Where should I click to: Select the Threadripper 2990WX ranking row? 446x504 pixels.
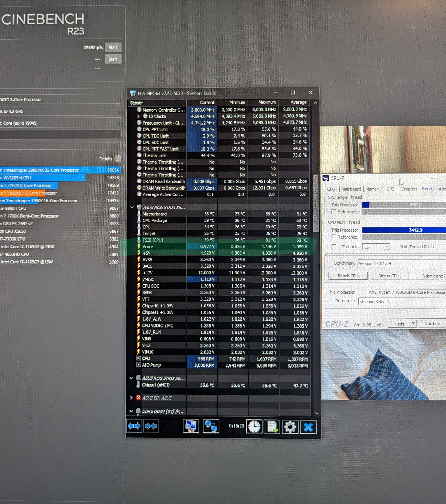coord(60,170)
